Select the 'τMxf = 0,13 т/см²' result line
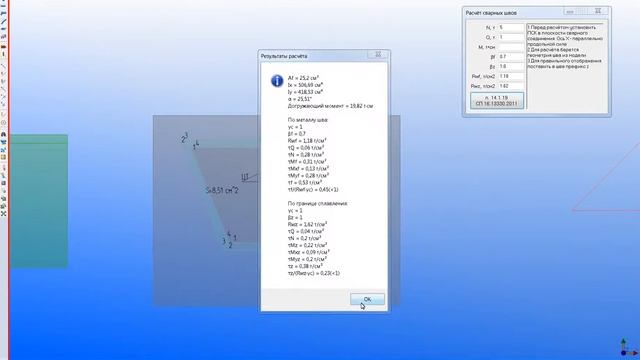 308,169
